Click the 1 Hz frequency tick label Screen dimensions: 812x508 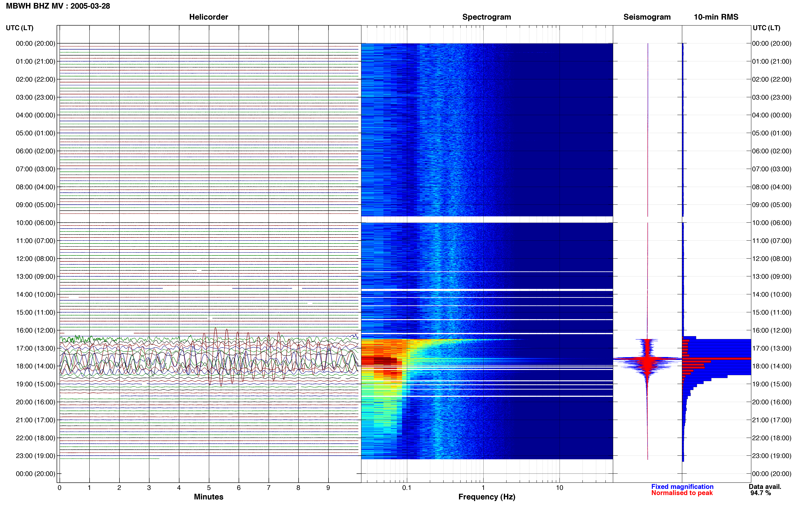point(483,487)
